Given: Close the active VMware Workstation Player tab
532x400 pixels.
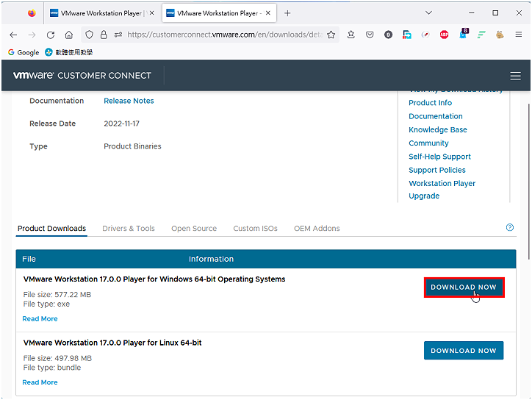Looking at the screenshot, I should pyautogui.click(x=268, y=13).
